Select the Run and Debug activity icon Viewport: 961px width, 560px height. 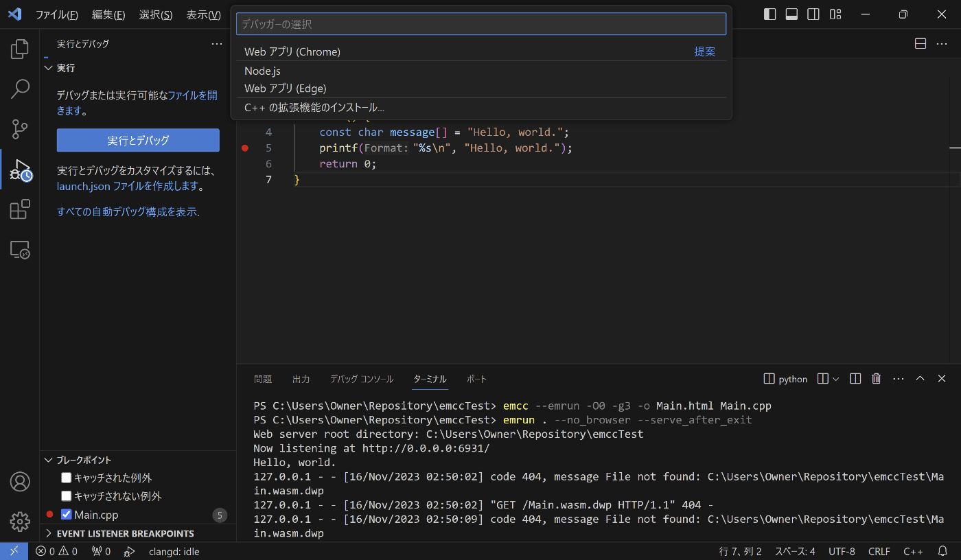tap(20, 170)
